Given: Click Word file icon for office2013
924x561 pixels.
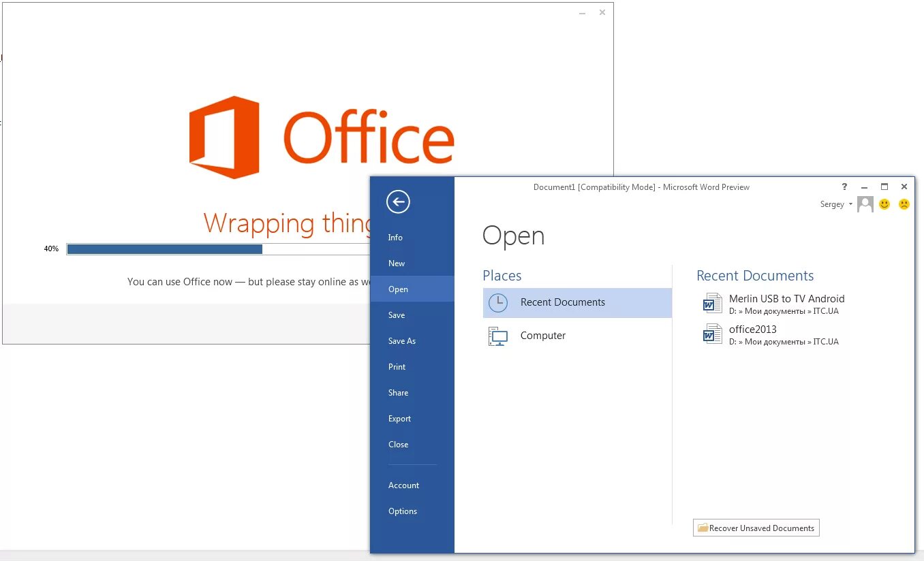Looking at the screenshot, I should pos(713,334).
